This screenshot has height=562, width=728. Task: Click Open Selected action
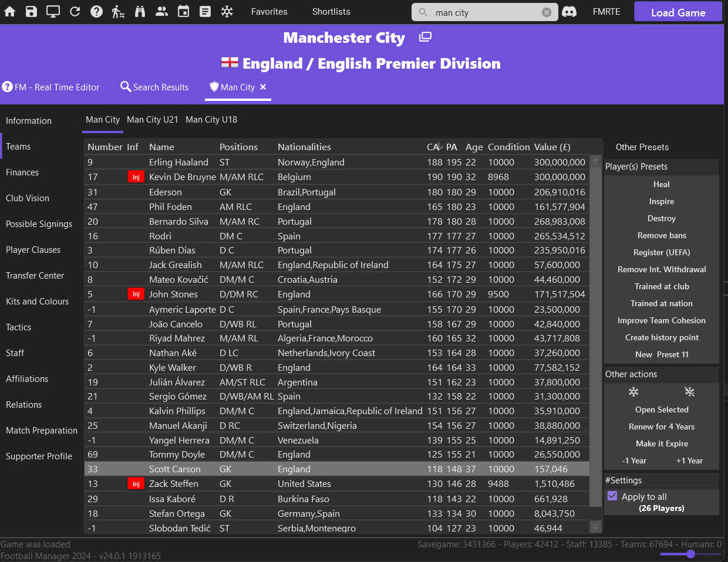click(662, 409)
